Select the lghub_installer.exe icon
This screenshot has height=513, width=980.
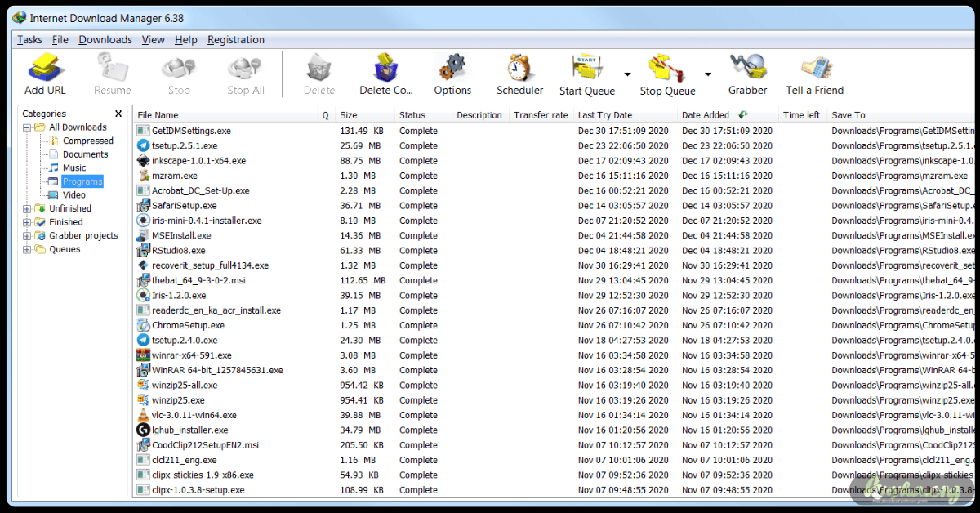coord(143,430)
